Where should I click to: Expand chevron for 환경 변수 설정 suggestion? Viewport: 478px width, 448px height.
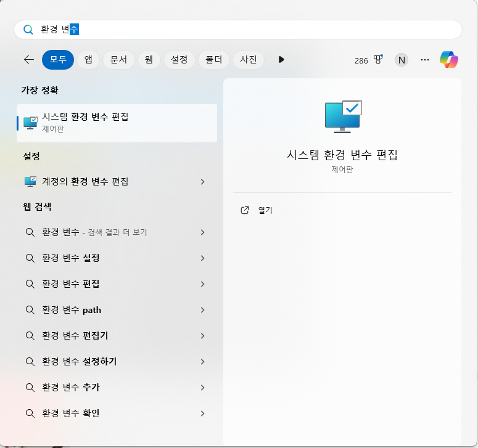(x=202, y=258)
